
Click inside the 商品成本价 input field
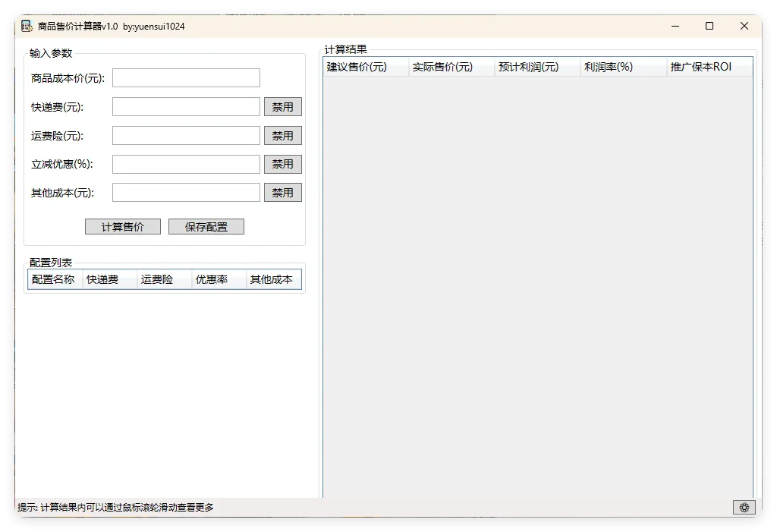(185, 77)
